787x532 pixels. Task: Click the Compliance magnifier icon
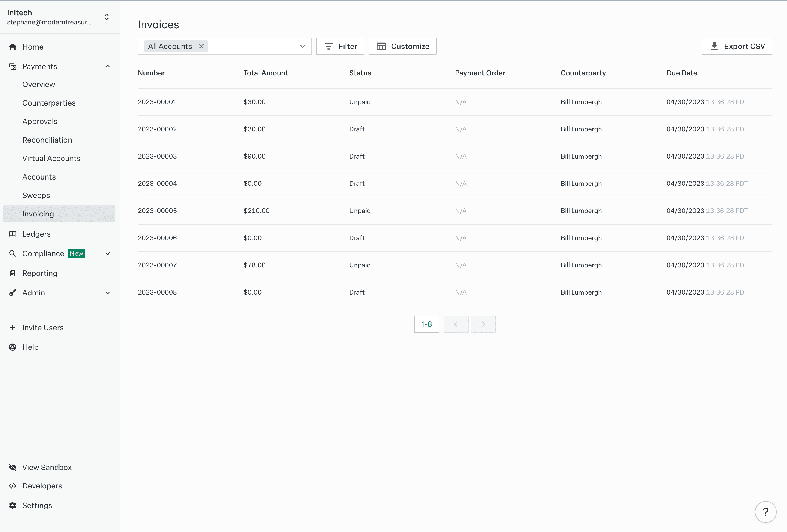[x=13, y=253]
